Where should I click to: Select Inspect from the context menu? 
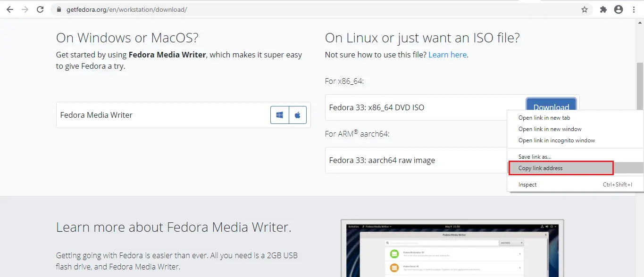pyautogui.click(x=527, y=184)
